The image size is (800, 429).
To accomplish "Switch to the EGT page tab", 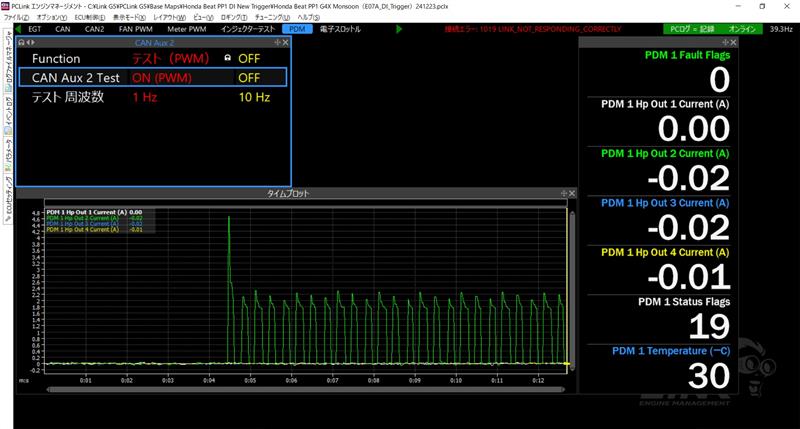I will pos(35,29).
